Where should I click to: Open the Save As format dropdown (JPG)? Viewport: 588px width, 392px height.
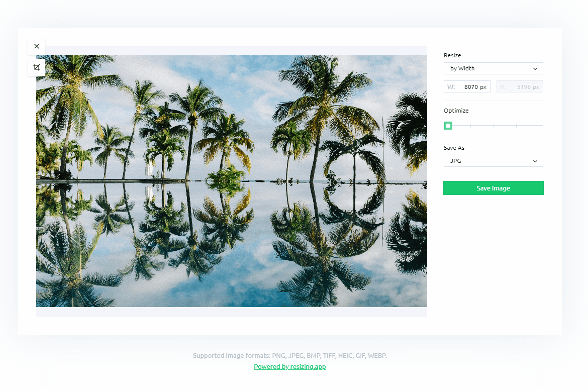click(x=493, y=161)
